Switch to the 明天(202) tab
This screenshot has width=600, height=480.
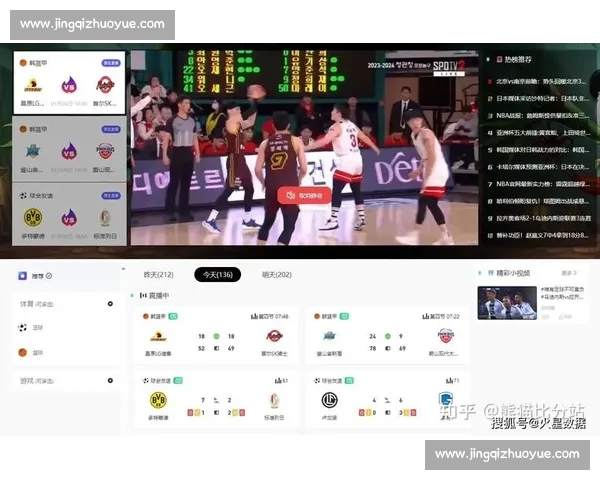click(276, 275)
